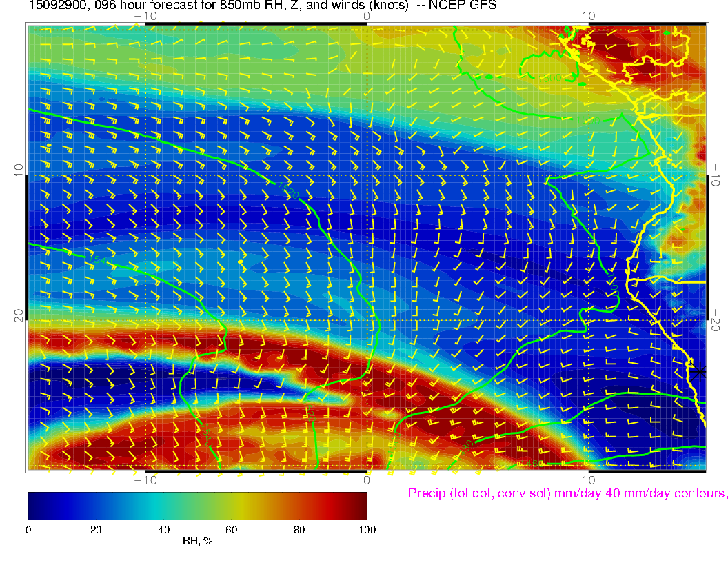Click the colorbar tick label '40'
This screenshot has width=728, height=563.
tap(163, 530)
